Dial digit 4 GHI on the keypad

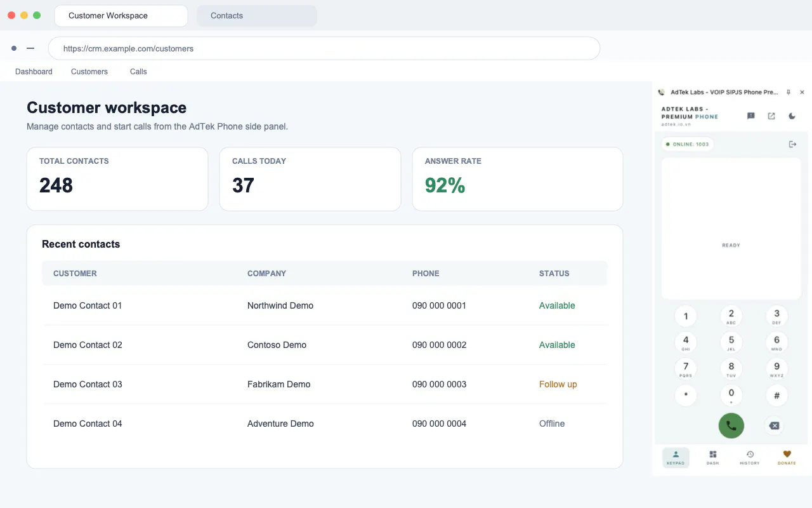[686, 342]
